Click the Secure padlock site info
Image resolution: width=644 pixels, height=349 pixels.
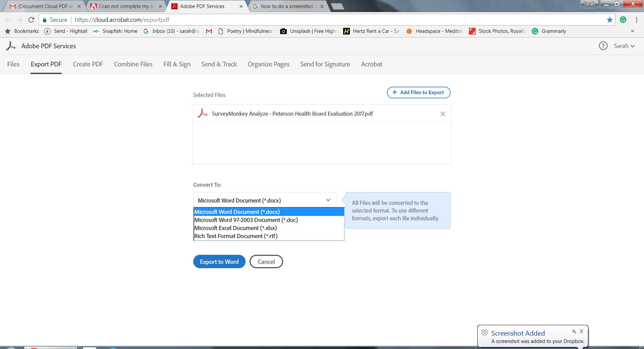[55, 20]
